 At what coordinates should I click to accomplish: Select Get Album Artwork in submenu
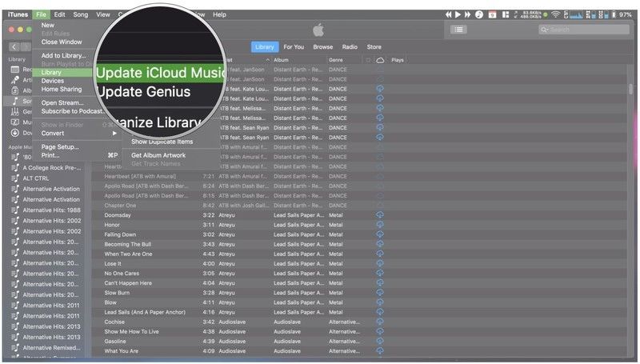click(x=158, y=155)
